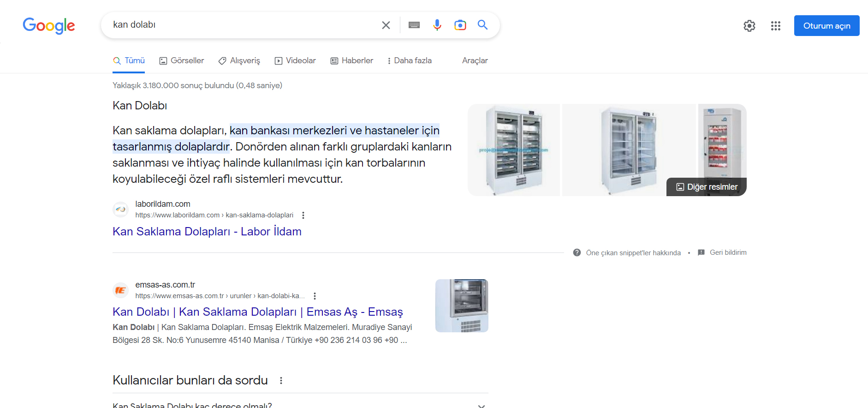Viewport: 868px width, 408px height.
Task: Open Kan Dolabı | Emsas Aş result link
Action: (258, 312)
